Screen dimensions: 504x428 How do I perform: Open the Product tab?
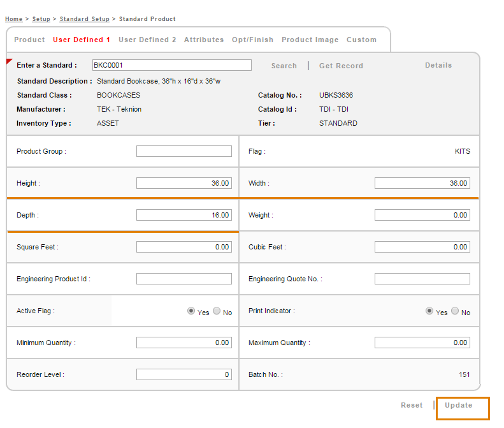point(29,40)
